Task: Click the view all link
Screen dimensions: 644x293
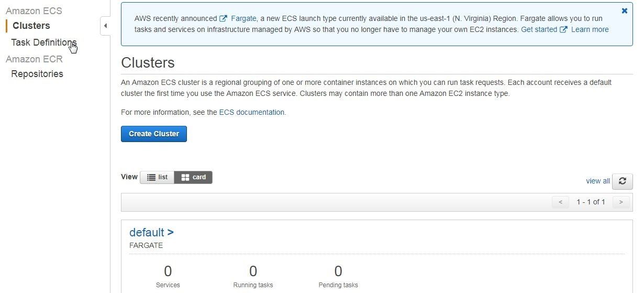Action: 598,181
